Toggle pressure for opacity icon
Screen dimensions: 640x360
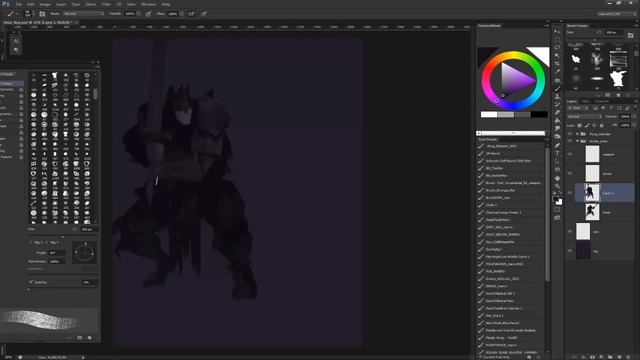pyautogui.click(x=149, y=14)
